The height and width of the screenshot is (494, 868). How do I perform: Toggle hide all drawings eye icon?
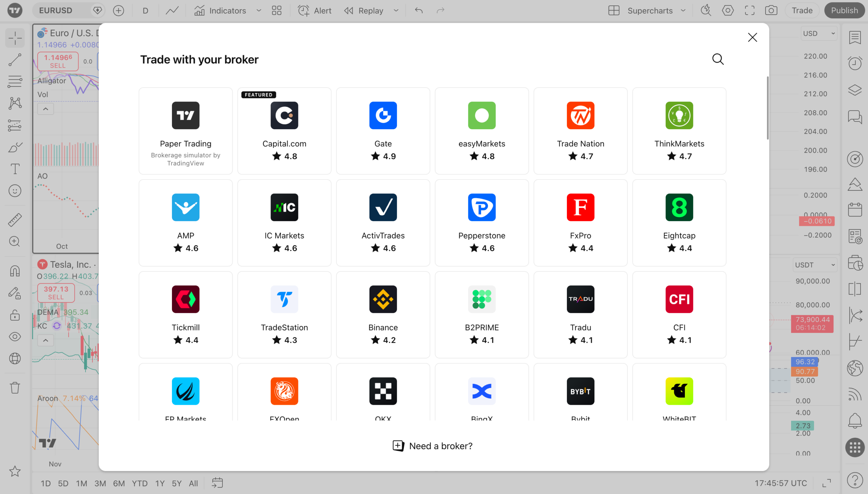(15, 337)
